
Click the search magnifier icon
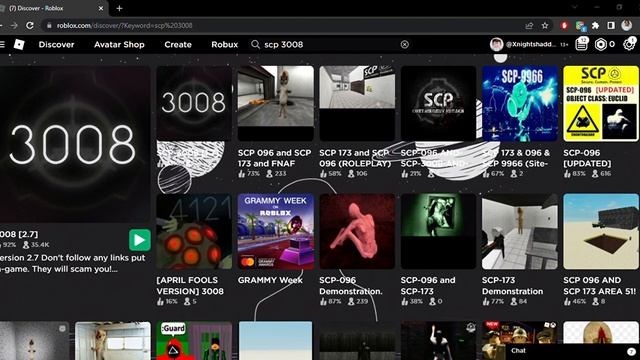(x=256, y=44)
